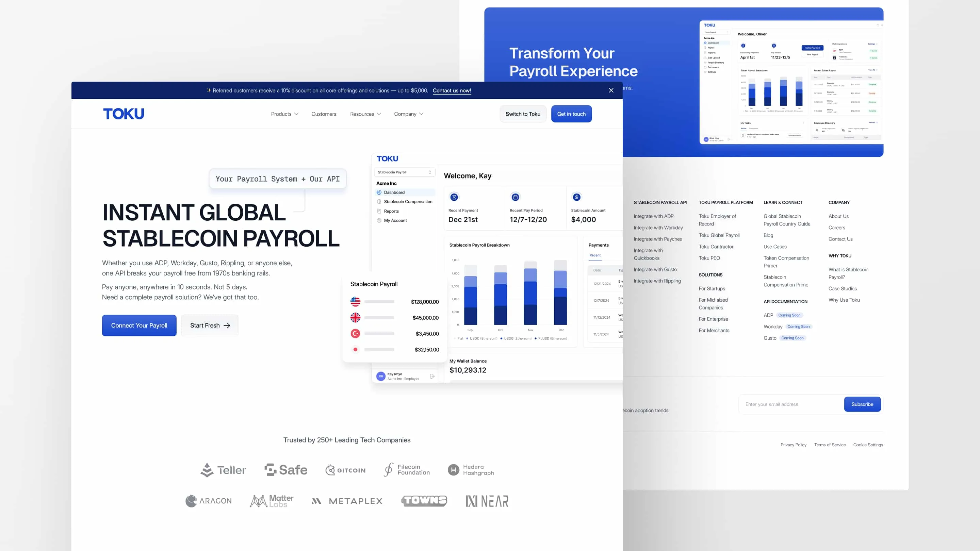Screen dimensions: 980x551
Task: Click the Stablecoin Amount dollar icon
Action: 576,197
